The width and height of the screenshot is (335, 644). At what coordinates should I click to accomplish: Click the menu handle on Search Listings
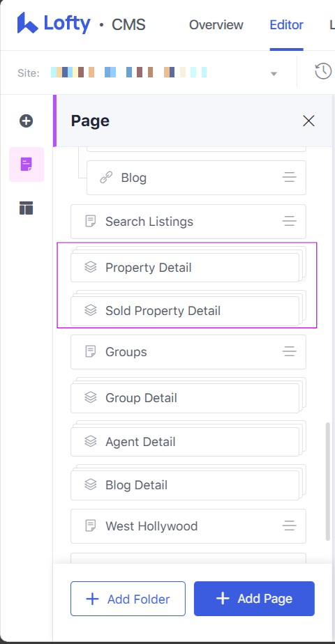click(290, 222)
